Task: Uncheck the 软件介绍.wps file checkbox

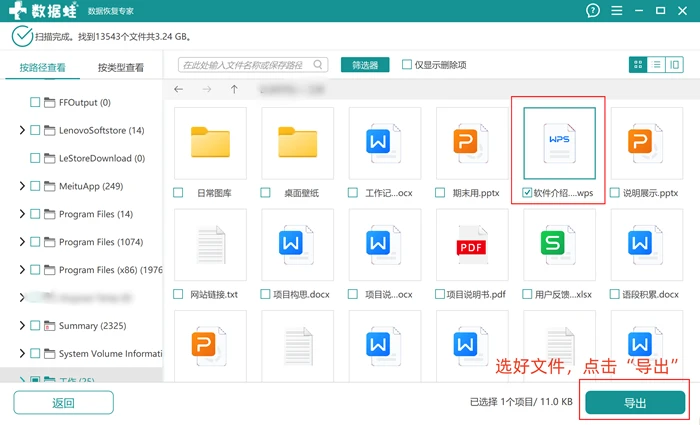Action: pos(527,192)
